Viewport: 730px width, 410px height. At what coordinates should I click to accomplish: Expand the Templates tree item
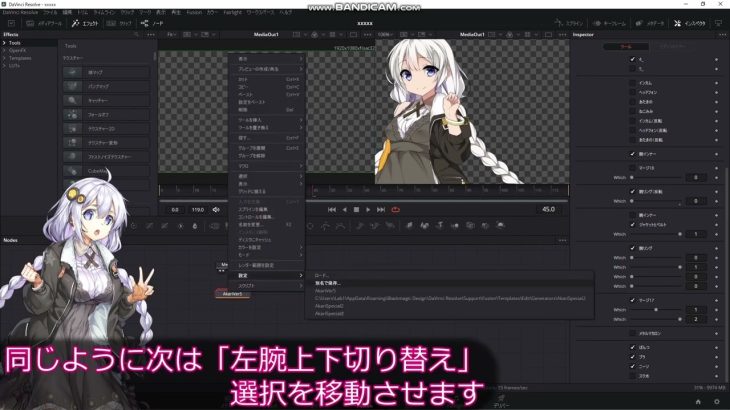(4, 58)
